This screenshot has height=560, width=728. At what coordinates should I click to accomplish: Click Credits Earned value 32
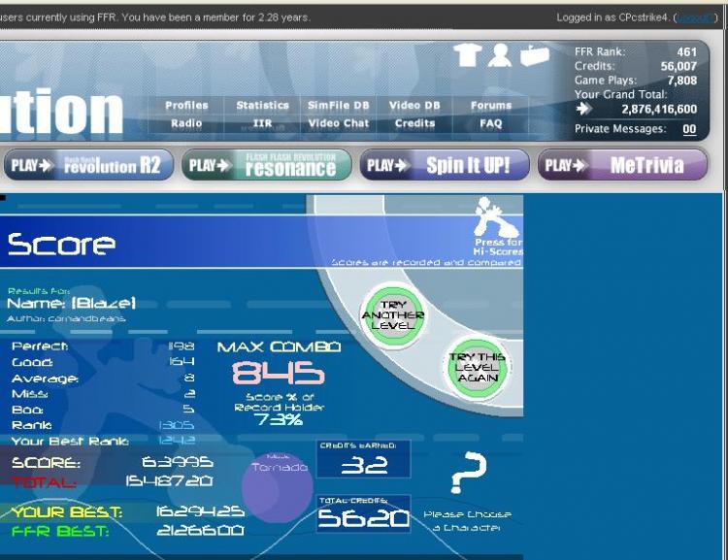click(364, 465)
